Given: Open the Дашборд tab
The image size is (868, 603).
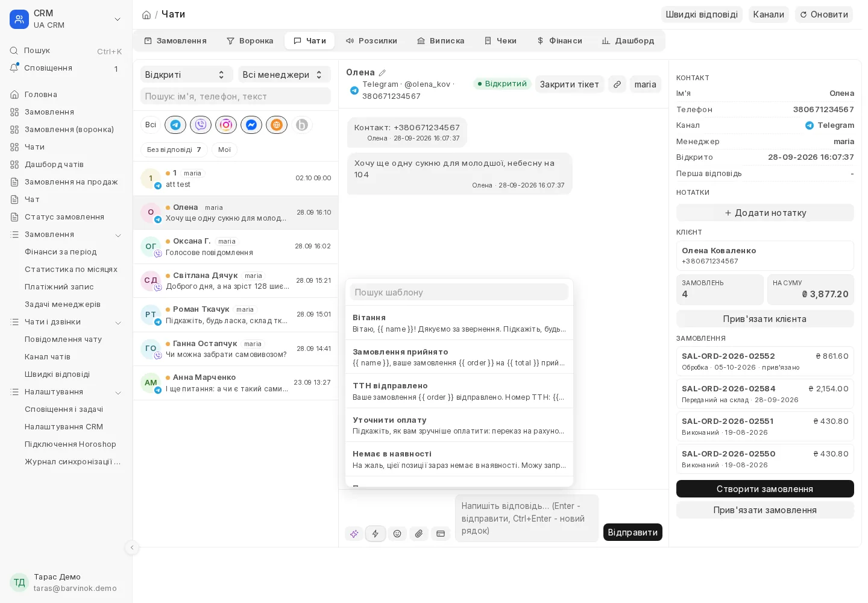Looking at the screenshot, I should pyautogui.click(x=628, y=41).
